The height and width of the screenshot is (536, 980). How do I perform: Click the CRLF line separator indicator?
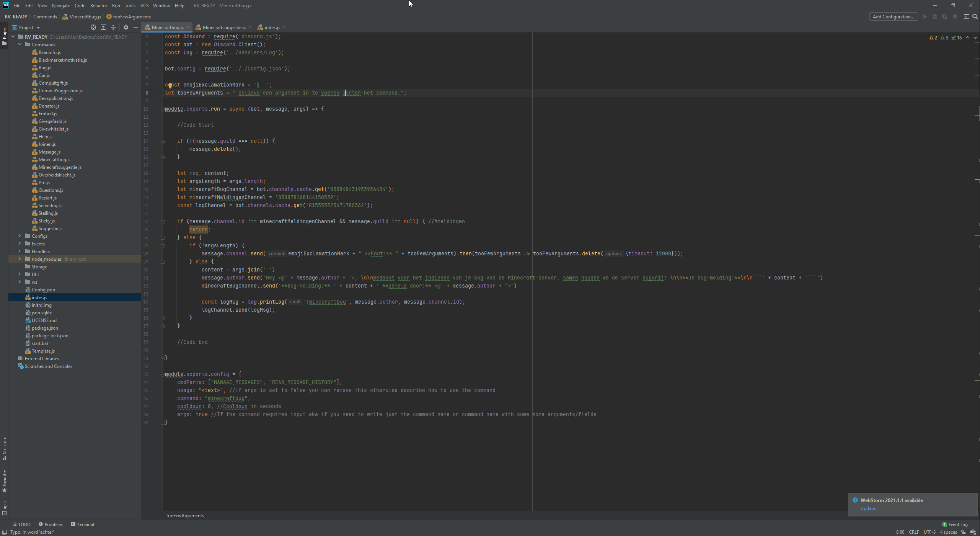coord(913,532)
